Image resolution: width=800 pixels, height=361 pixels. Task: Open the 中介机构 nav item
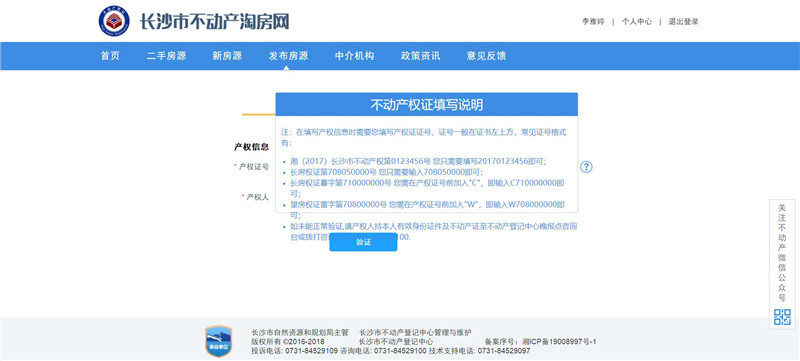(355, 56)
